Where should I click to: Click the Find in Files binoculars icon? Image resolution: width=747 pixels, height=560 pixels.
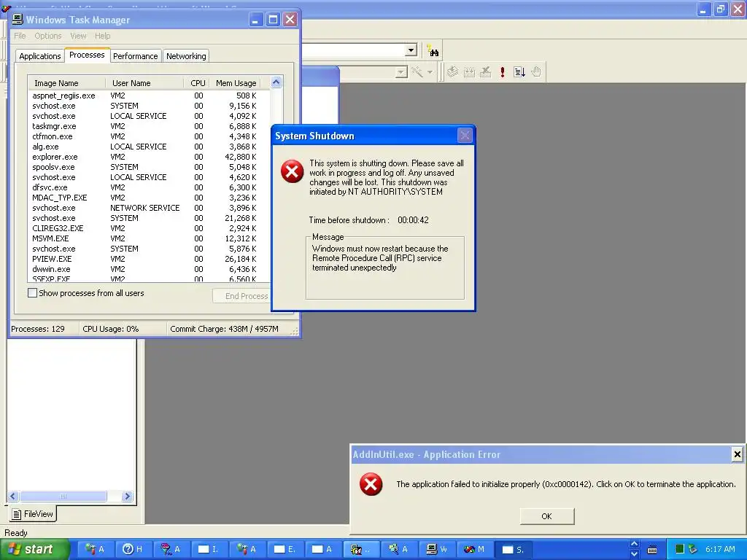click(433, 50)
